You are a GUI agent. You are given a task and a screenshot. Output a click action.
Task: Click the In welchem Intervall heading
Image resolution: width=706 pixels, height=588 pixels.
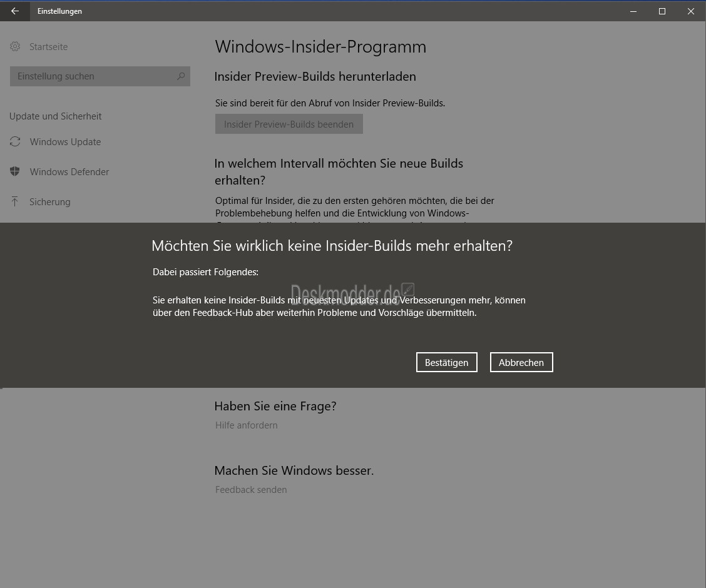tap(339, 171)
